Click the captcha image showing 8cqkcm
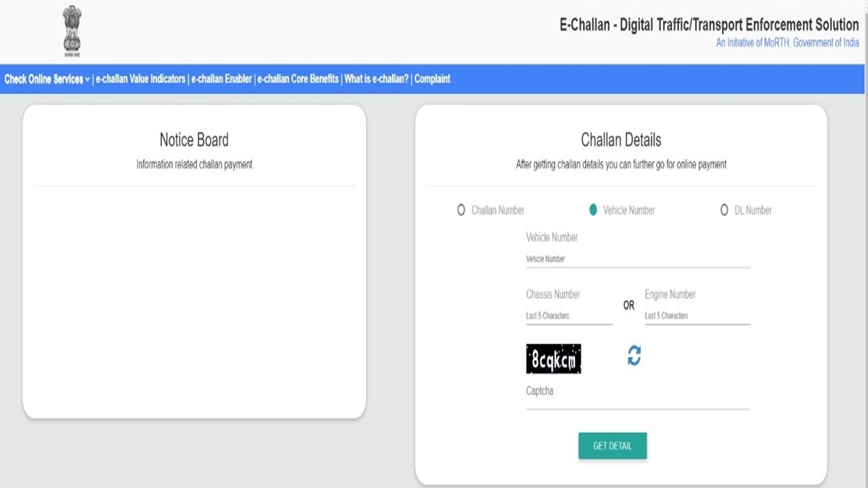Image resolution: width=868 pixels, height=488 pixels. (553, 359)
